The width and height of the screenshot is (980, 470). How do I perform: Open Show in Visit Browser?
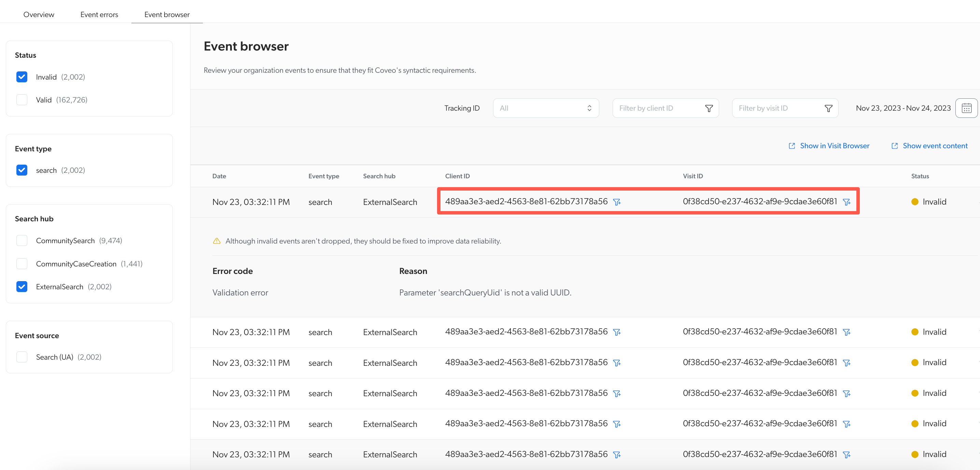(x=835, y=146)
